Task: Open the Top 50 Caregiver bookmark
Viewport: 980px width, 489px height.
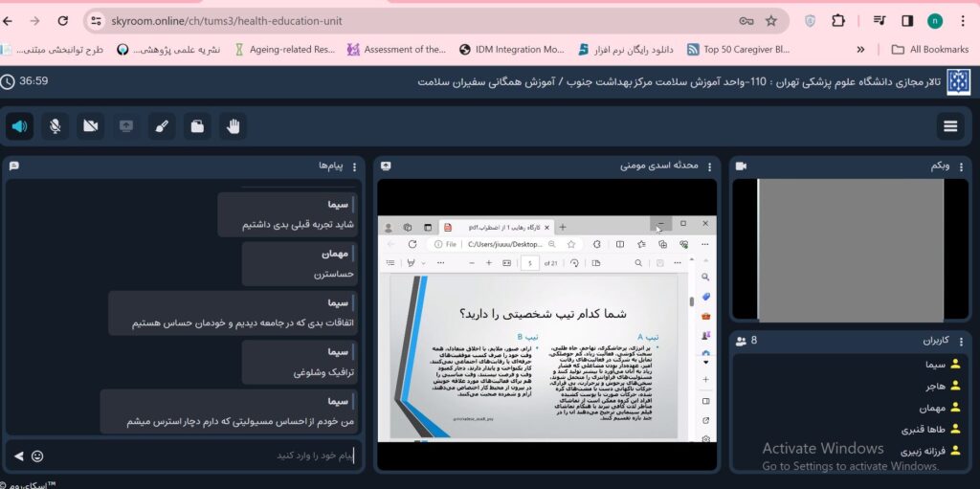Action: coord(737,50)
